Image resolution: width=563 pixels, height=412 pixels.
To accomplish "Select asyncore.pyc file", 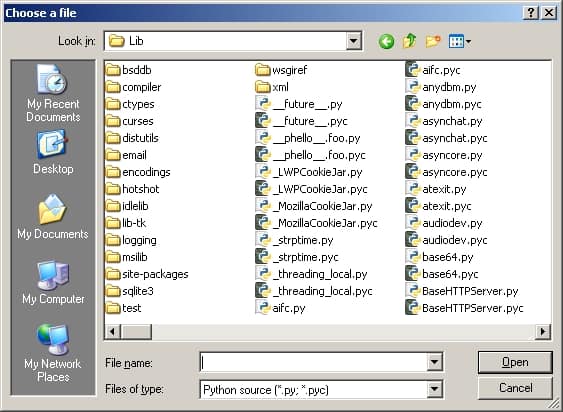I will pyautogui.click(x=446, y=172).
